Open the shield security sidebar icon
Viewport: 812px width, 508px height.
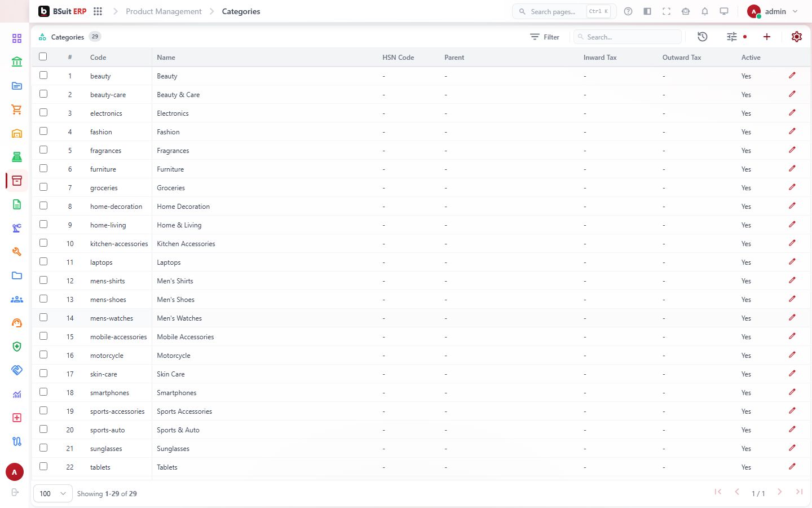click(17, 347)
